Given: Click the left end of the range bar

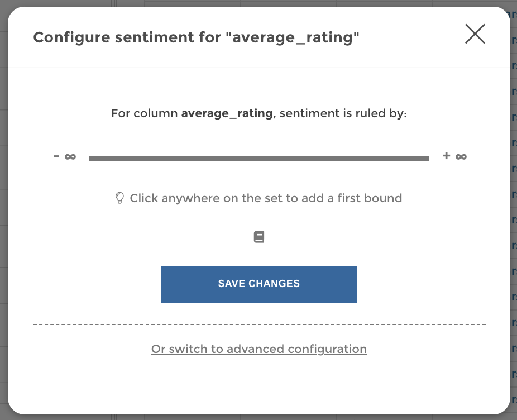Looking at the screenshot, I should [x=94, y=158].
